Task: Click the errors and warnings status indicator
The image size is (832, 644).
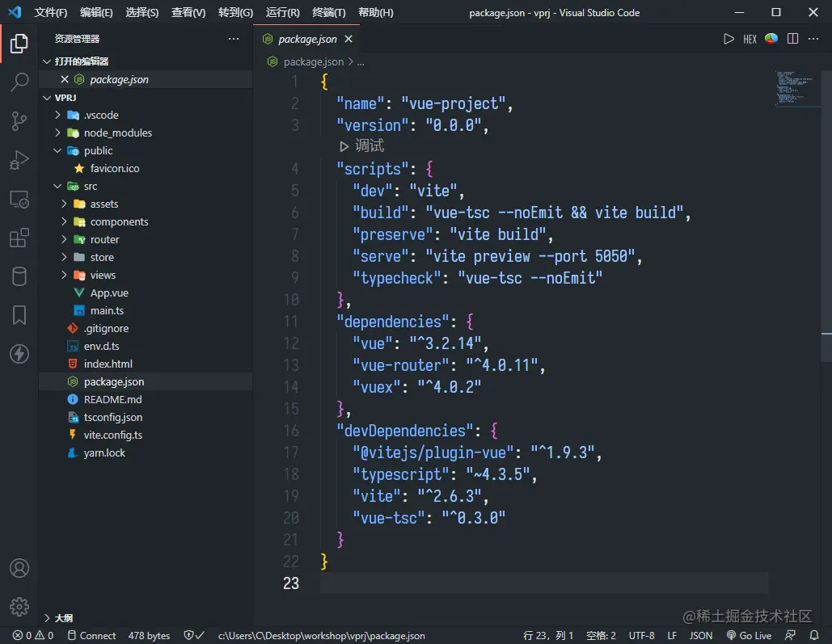Action: (x=33, y=635)
